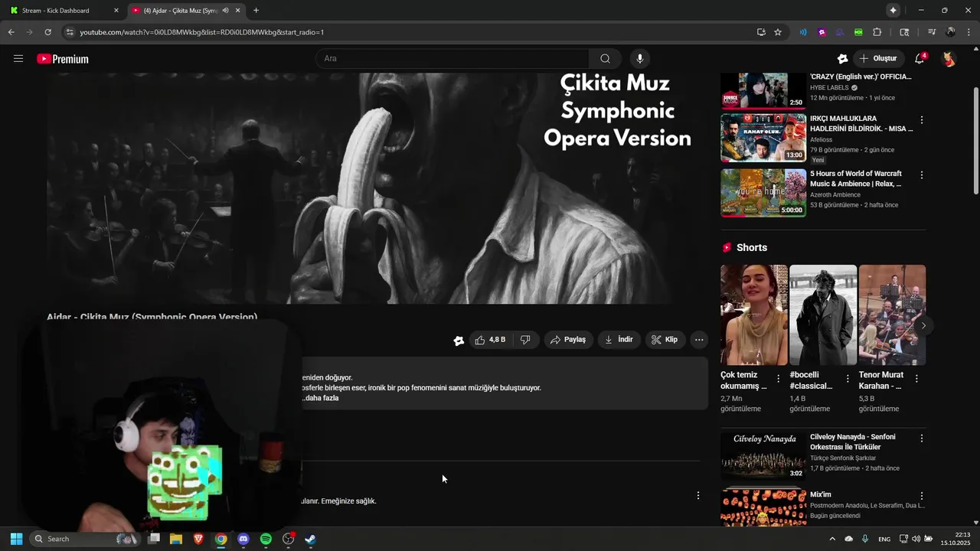This screenshot has width=980, height=551.
Task: Open options for Mix'im playlist
Action: click(x=922, y=496)
